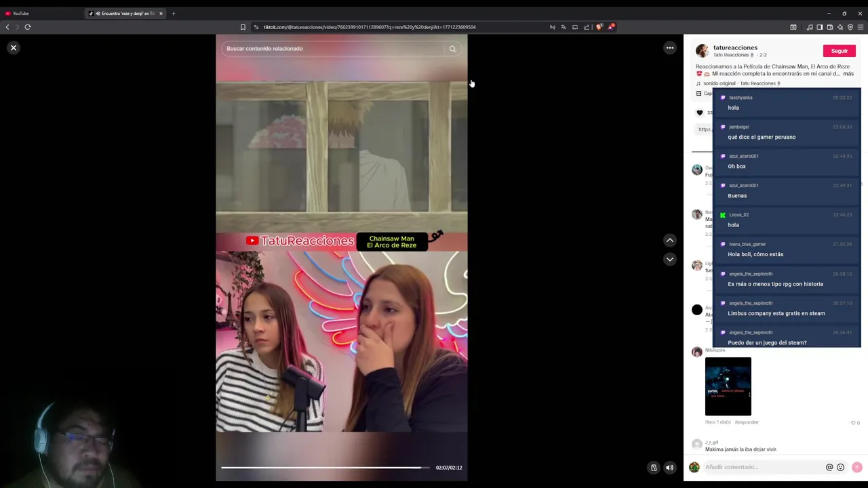Click the cast screen icon in address bar
The image size is (868, 488).
[575, 27]
